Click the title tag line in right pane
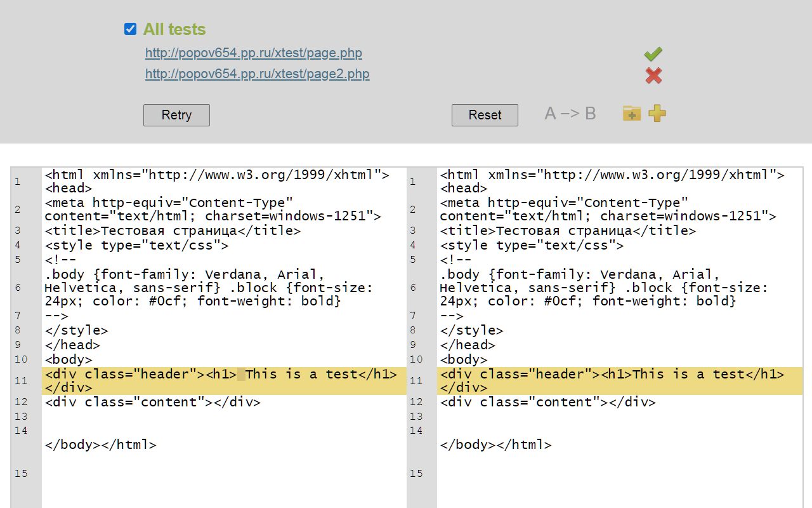Viewport: 812px width, 508px height. tap(568, 231)
